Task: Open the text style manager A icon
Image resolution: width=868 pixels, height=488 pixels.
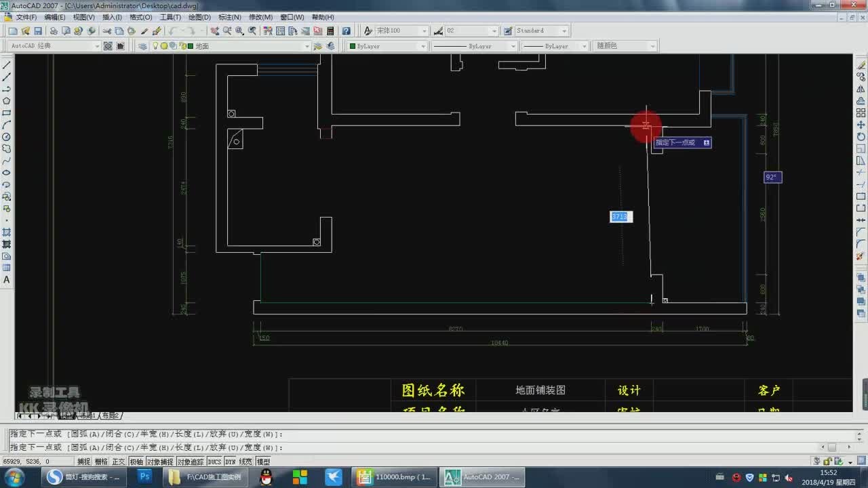Action: click(x=368, y=31)
